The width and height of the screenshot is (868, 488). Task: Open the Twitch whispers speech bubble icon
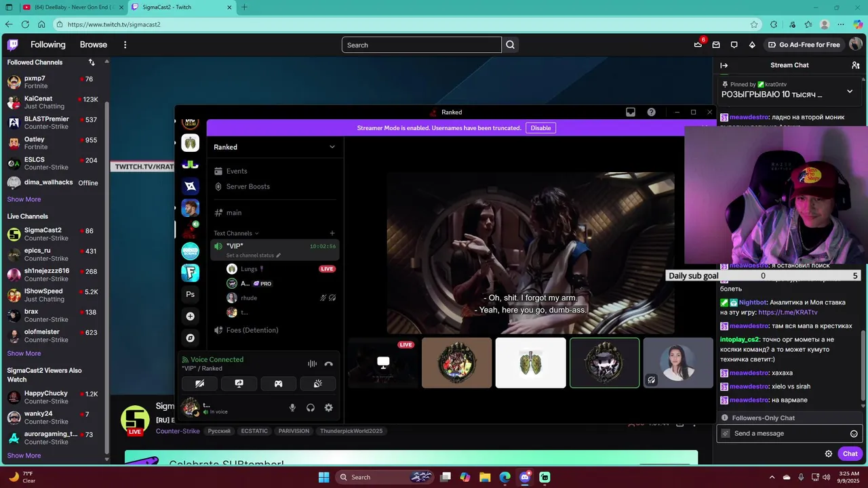tap(734, 45)
